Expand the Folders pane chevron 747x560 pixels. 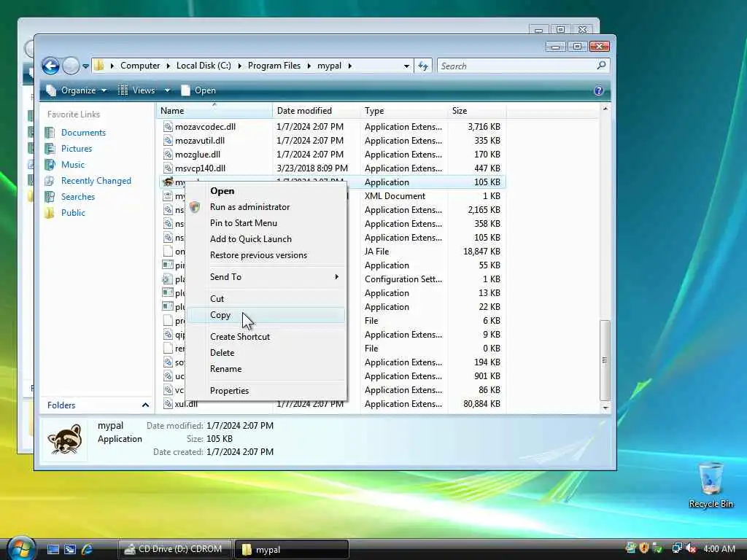pos(145,405)
